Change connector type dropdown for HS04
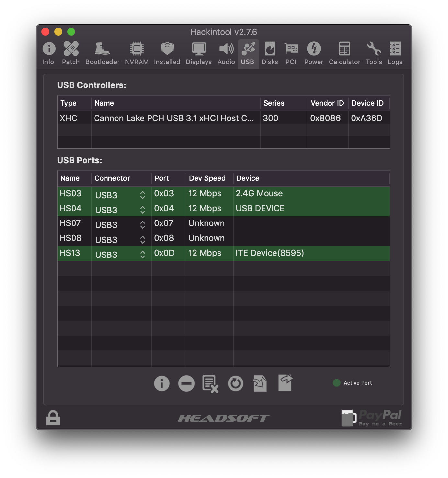This screenshot has width=448, height=478. point(121,210)
